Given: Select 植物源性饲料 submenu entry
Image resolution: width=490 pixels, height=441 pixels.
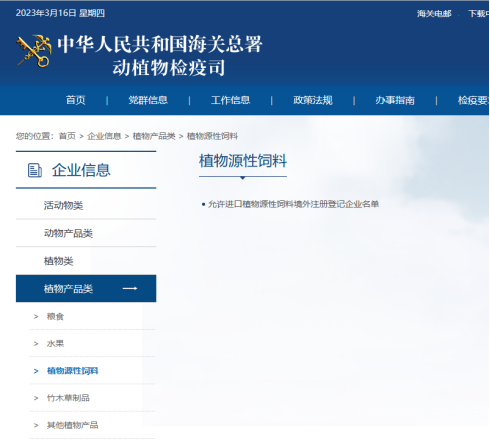Looking at the screenshot, I should (73, 371).
